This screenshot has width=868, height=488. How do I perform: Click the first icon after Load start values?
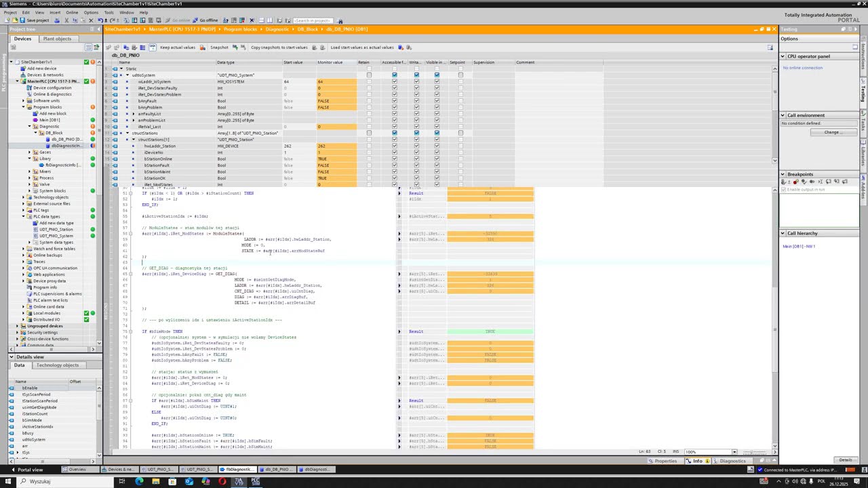400,47
